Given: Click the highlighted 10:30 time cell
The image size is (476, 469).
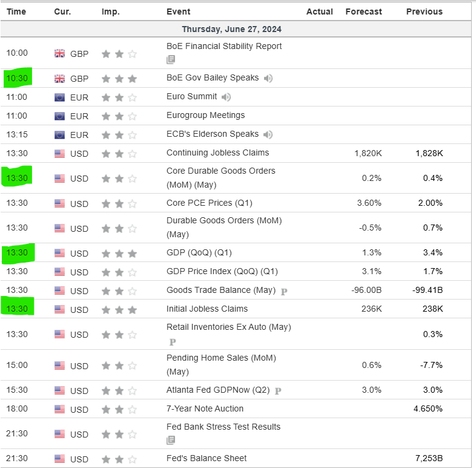Looking at the screenshot, I should tap(18, 78).
